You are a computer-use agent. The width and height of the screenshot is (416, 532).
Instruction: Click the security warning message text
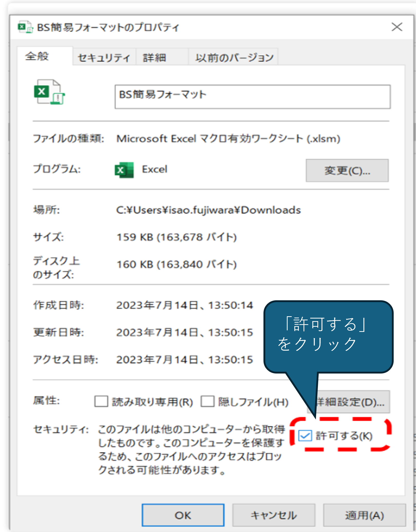tap(191, 450)
